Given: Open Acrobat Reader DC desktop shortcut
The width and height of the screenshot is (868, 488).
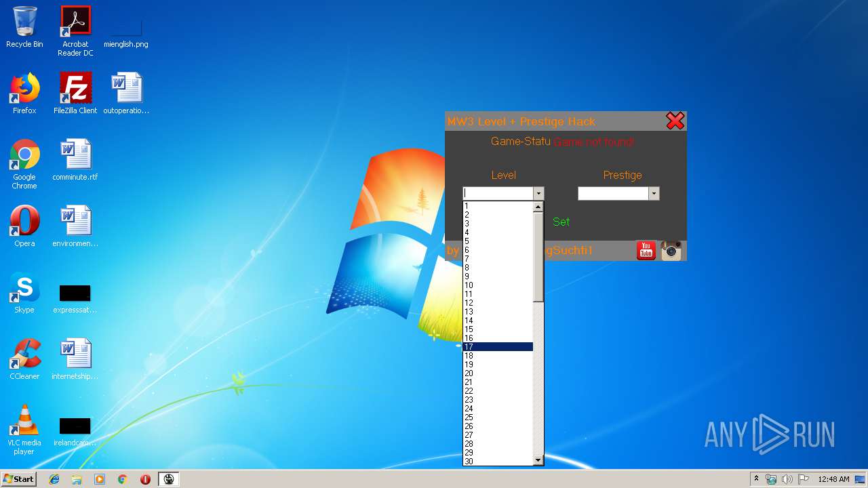Looking at the screenshot, I should click(x=75, y=31).
